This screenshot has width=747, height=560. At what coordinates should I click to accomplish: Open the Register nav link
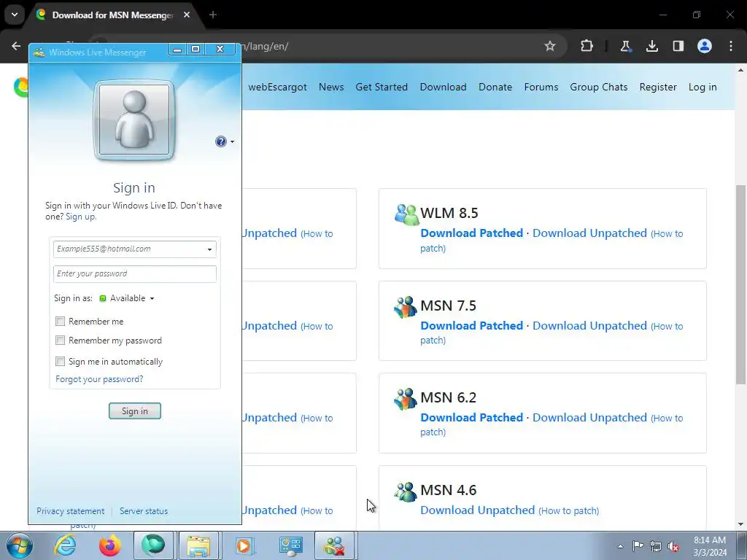[x=658, y=87]
